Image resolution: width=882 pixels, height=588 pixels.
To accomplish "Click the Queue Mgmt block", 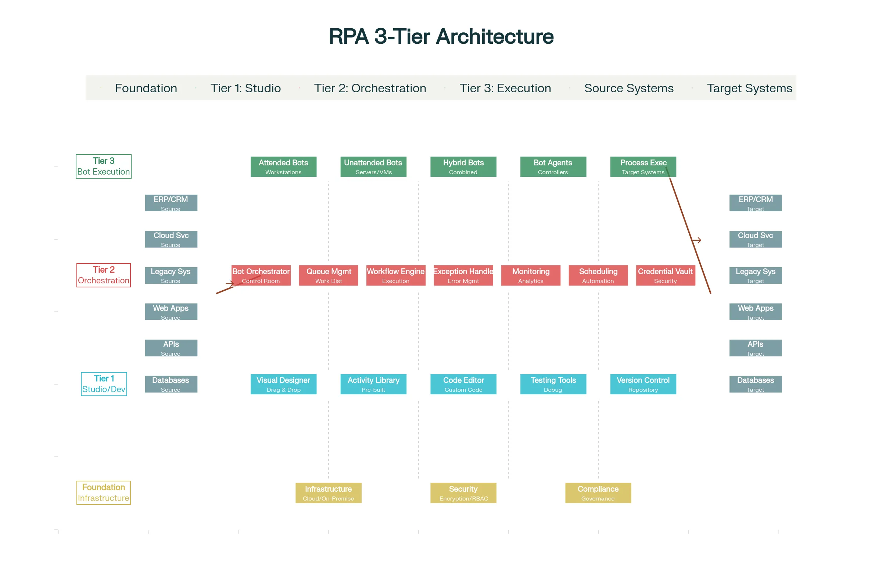I will coord(329,275).
